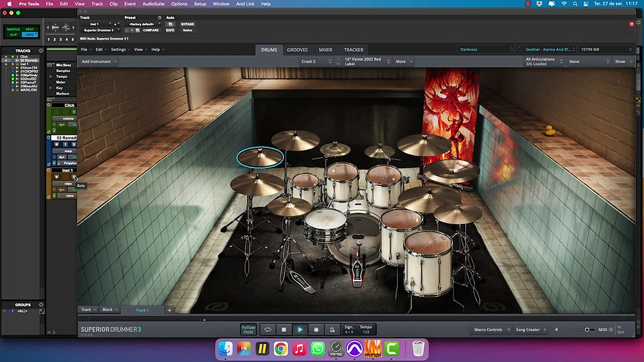Toggle automation SAFE
The width and height of the screenshot is (644, 362).
170,30
